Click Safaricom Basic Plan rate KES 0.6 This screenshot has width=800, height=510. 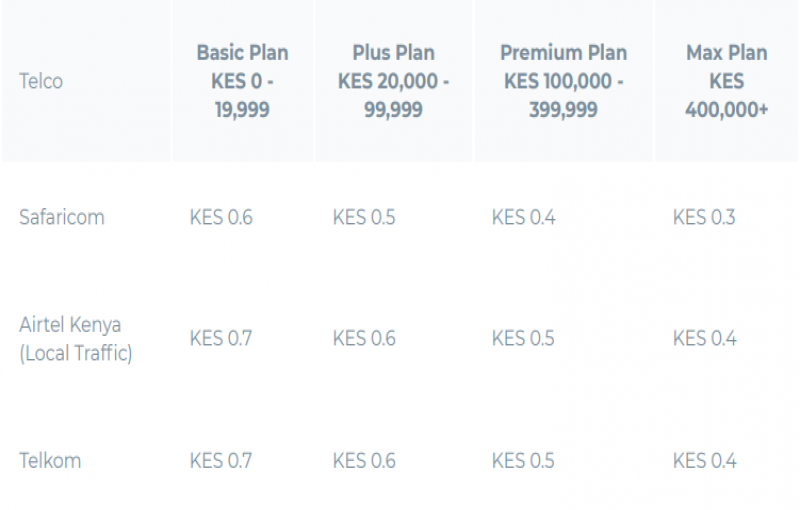tap(221, 217)
